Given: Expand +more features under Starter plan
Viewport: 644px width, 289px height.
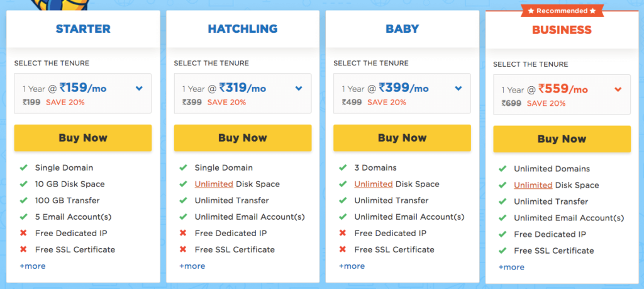Looking at the screenshot, I should [x=33, y=266].
